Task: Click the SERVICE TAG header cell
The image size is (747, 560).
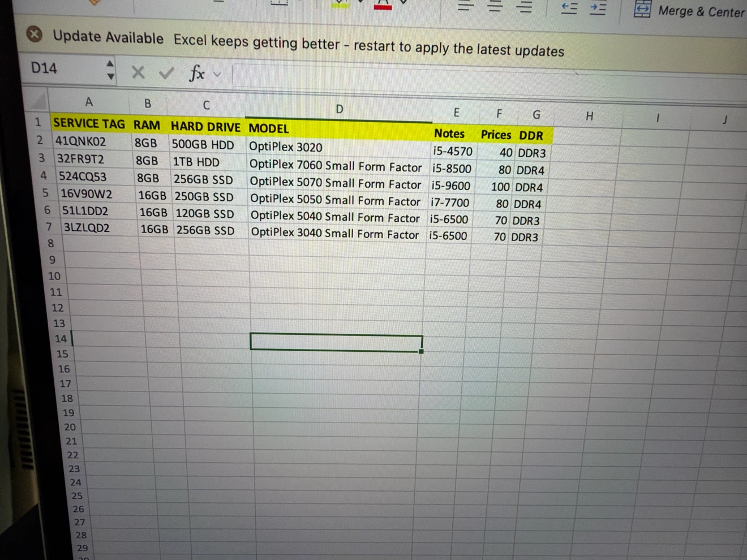Action: tap(89, 123)
